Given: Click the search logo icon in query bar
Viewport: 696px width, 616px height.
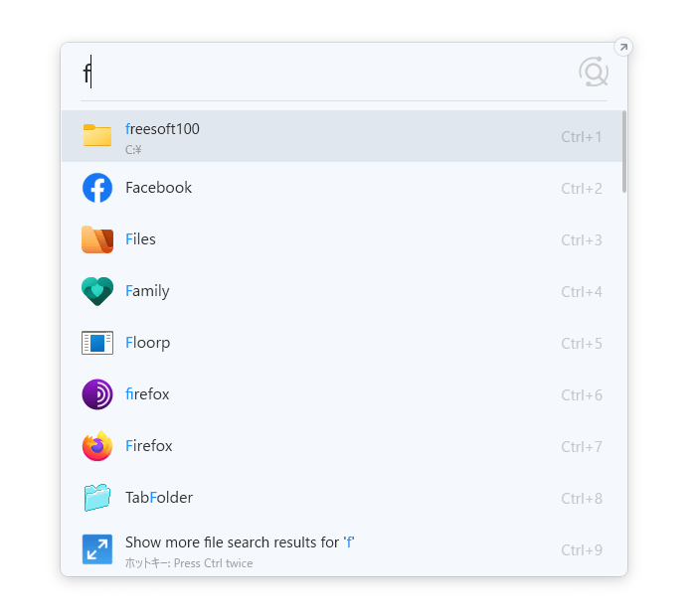Looking at the screenshot, I should [594, 72].
